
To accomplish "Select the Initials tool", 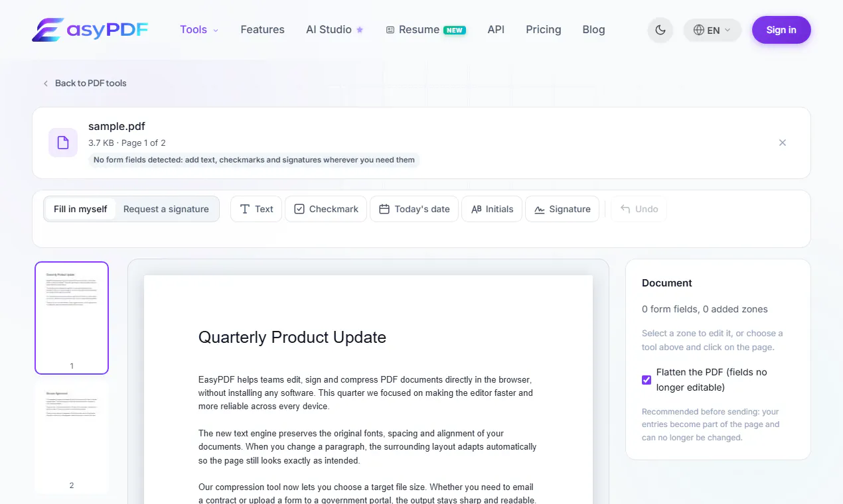I will [x=492, y=209].
